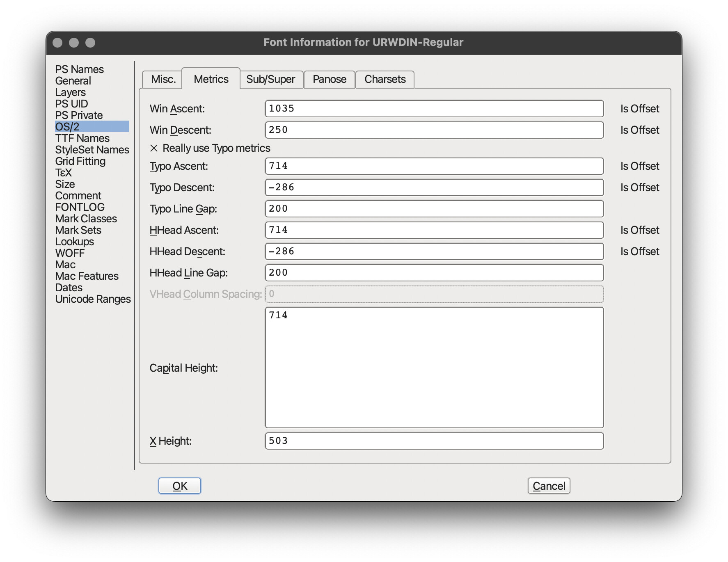Click the Typo Line Gap field
The image size is (728, 562).
435,209
